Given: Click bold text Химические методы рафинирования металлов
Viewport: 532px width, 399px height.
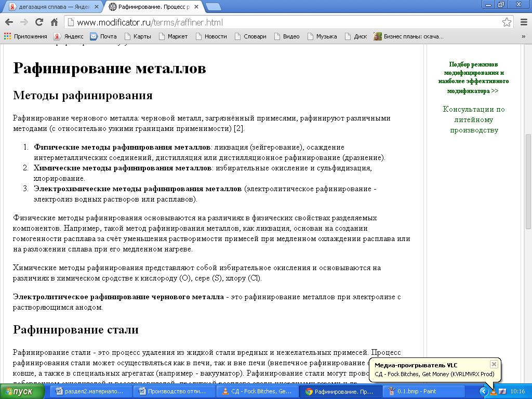Looking at the screenshot, I should click(123, 168).
